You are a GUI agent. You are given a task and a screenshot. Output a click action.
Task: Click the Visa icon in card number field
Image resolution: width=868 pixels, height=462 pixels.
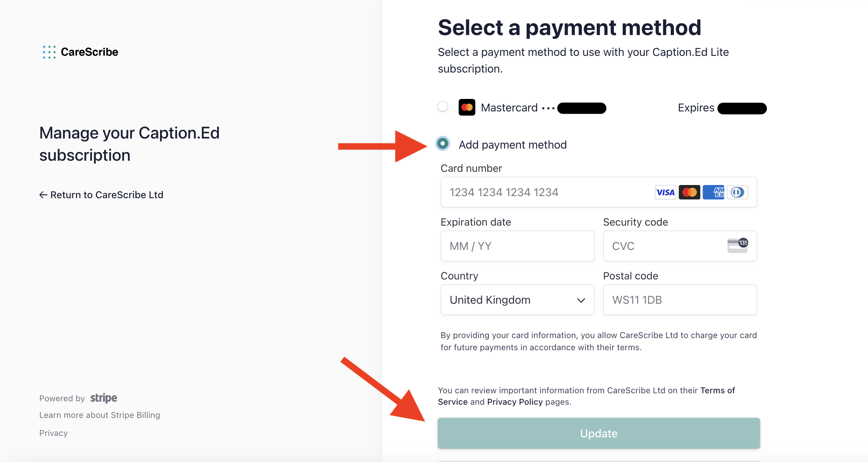[x=665, y=192]
